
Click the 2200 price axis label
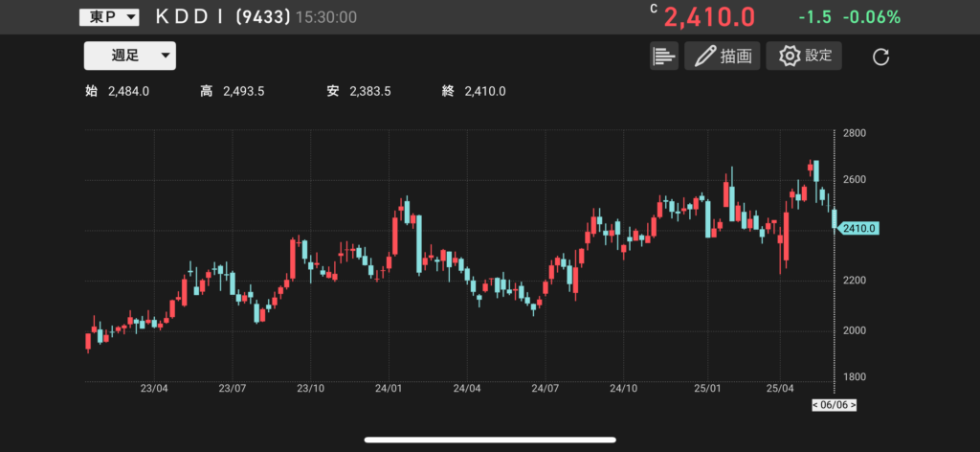(854, 280)
